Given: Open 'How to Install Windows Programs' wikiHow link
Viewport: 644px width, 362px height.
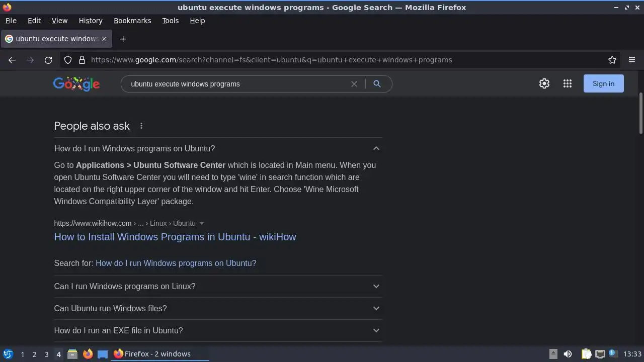Looking at the screenshot, I should pos(175,237).
